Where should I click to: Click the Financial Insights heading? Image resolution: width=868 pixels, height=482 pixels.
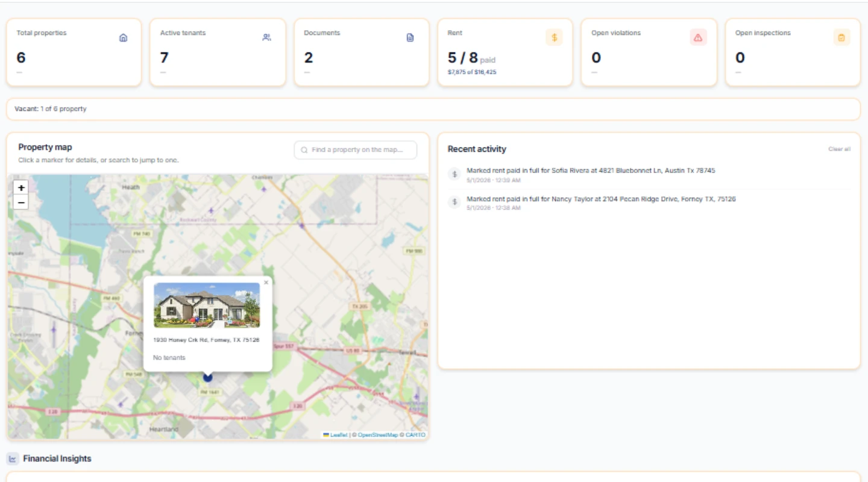57,459
